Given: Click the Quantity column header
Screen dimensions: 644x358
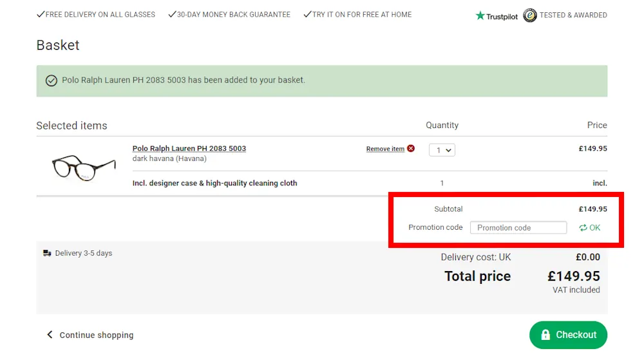Looking at the screenshot, I should tap(442, 125).
